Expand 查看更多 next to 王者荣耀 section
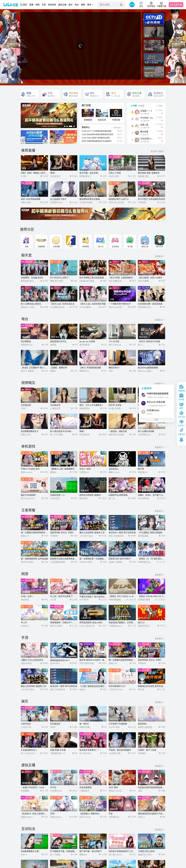The image size is (186, 868). [159, 511]
